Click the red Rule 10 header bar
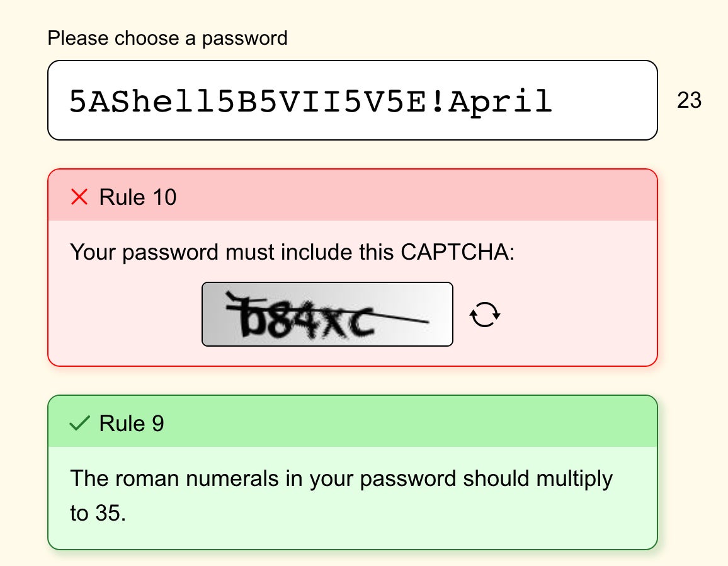Viewport: 728px width, 566px height. 353,195
